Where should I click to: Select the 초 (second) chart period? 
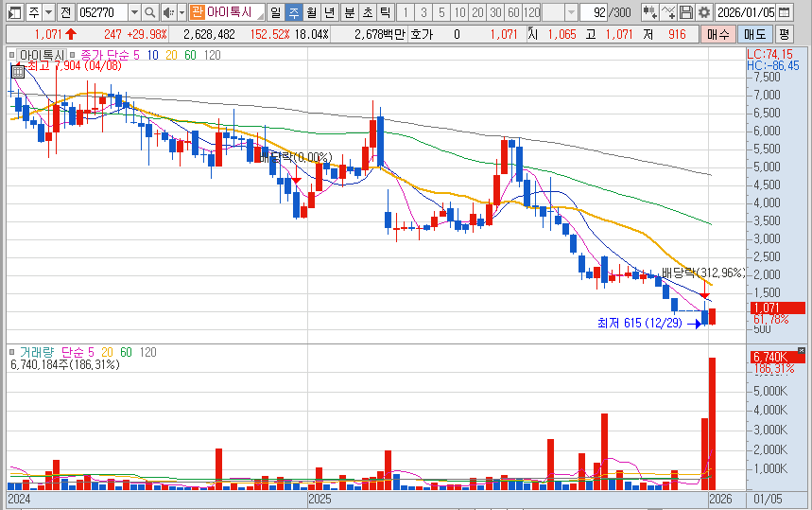(x=368, y=12)
